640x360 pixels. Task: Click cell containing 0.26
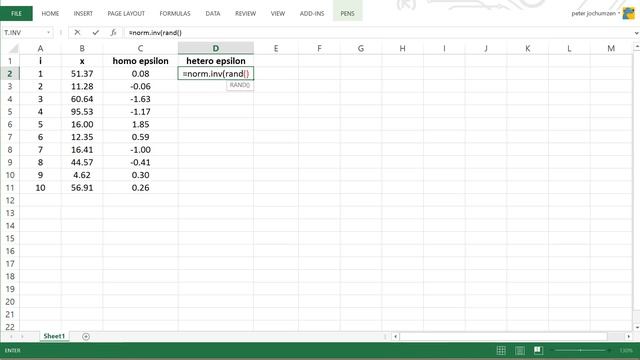point(140,188)
